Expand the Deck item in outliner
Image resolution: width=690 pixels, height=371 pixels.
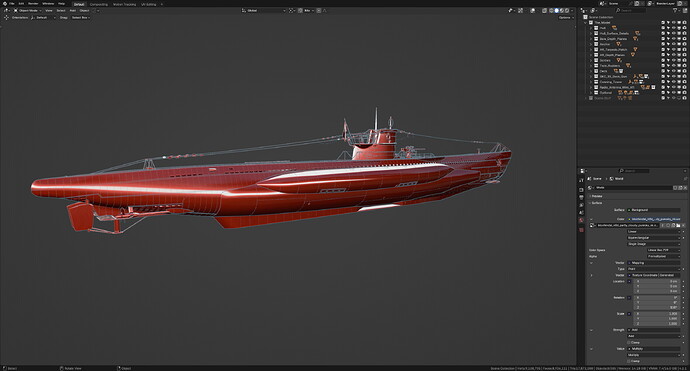click(591, 71)
